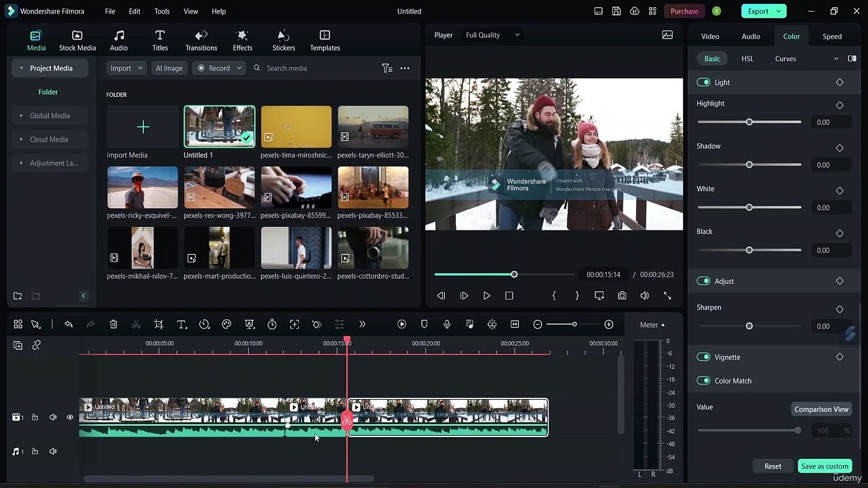Click Save as custom button
Screen dimensions: 868x488
825,466
